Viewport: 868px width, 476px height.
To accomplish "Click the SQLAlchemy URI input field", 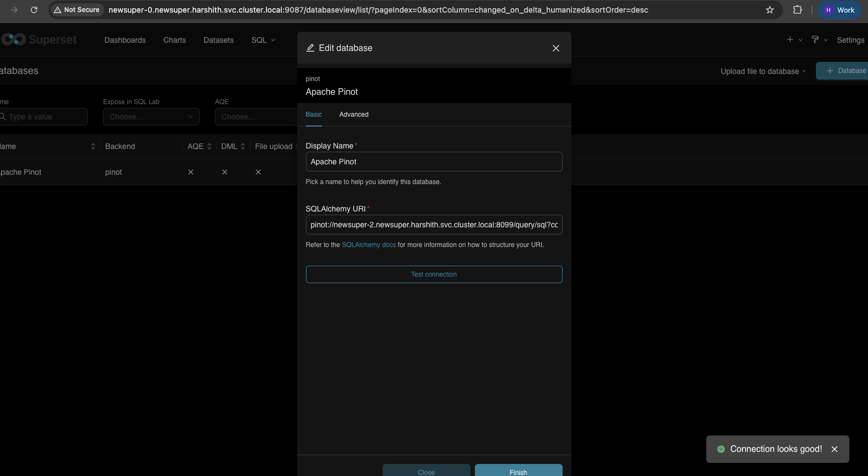I will (434, 225).
